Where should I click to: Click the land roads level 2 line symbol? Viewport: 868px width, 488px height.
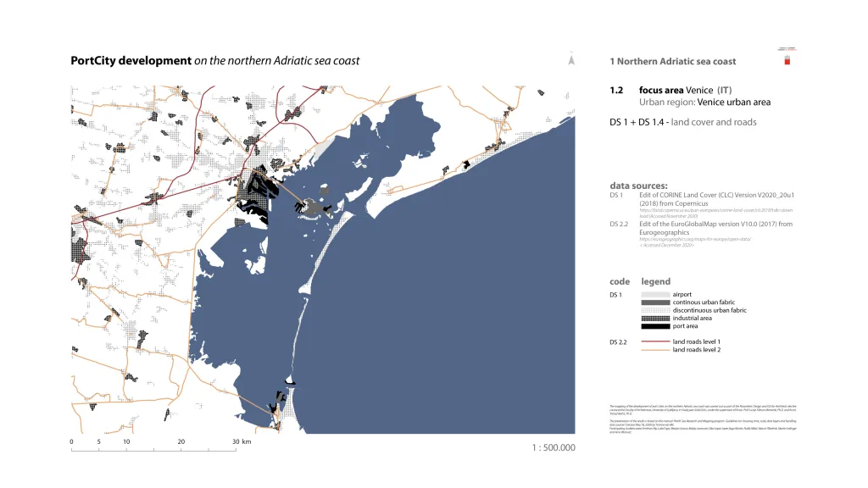654,349
